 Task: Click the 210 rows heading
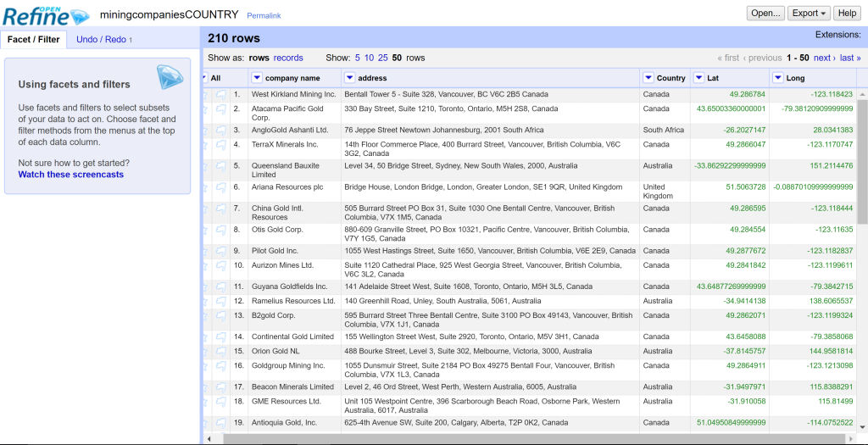click(234, 38)
